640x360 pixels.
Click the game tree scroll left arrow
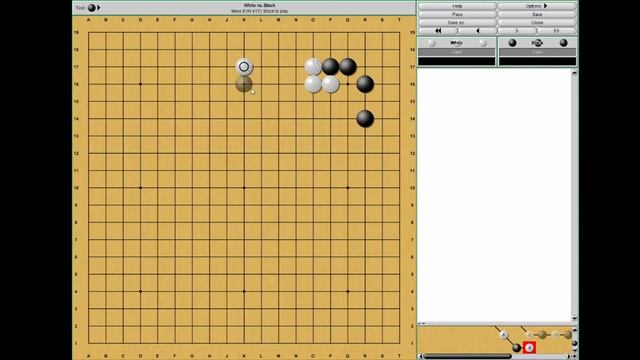[420, 356]
